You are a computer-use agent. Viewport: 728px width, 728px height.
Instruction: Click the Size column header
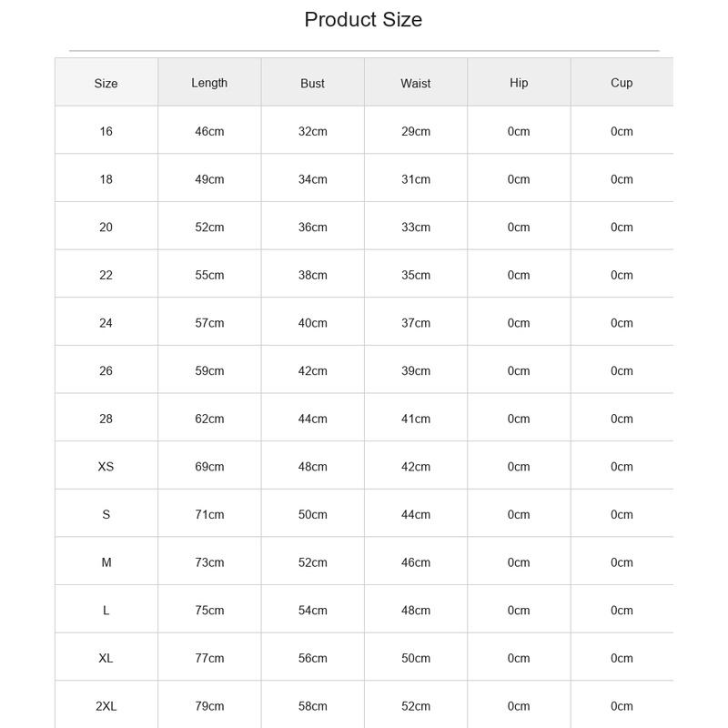[106, 84]
